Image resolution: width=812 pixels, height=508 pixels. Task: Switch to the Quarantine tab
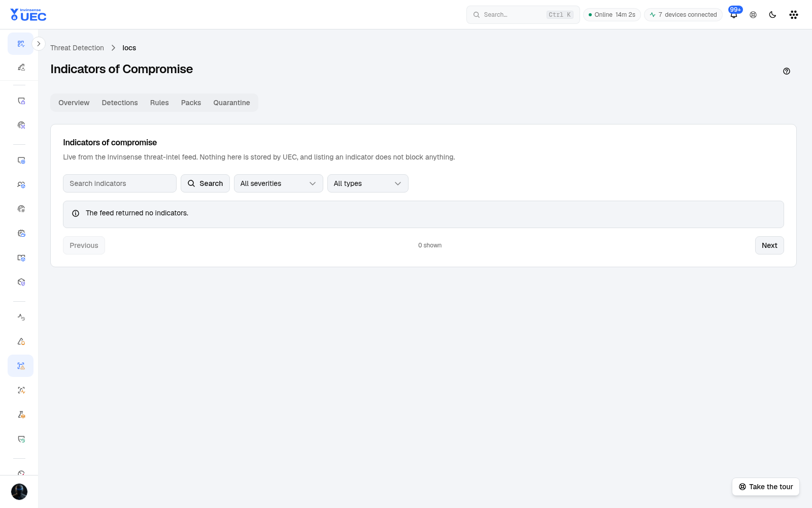click(231, 103)
